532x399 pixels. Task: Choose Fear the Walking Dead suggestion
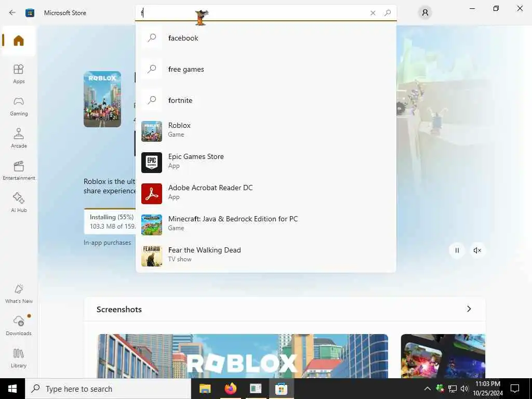[265, 256]
